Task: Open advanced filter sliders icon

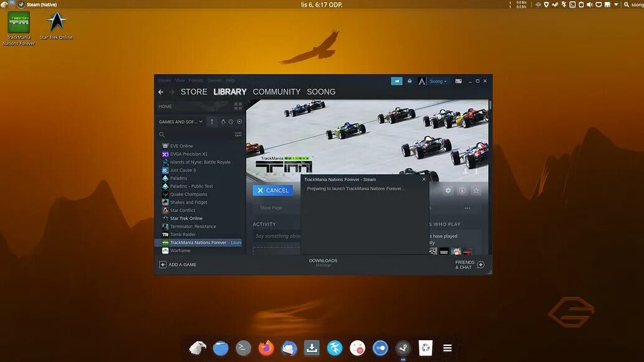Action: point(238,134)
